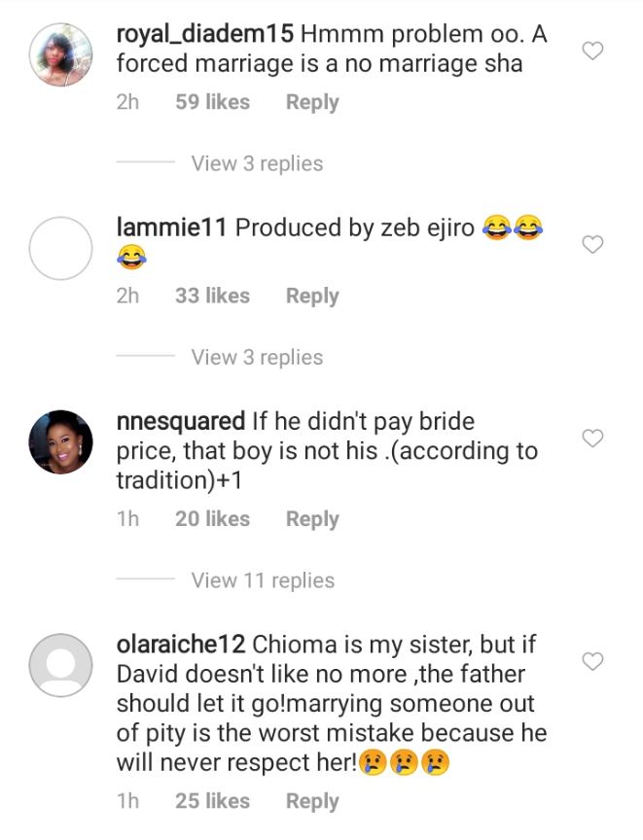Open royal_diadem15 username link
Screen dimensions: 643x840
pos(205,34)
